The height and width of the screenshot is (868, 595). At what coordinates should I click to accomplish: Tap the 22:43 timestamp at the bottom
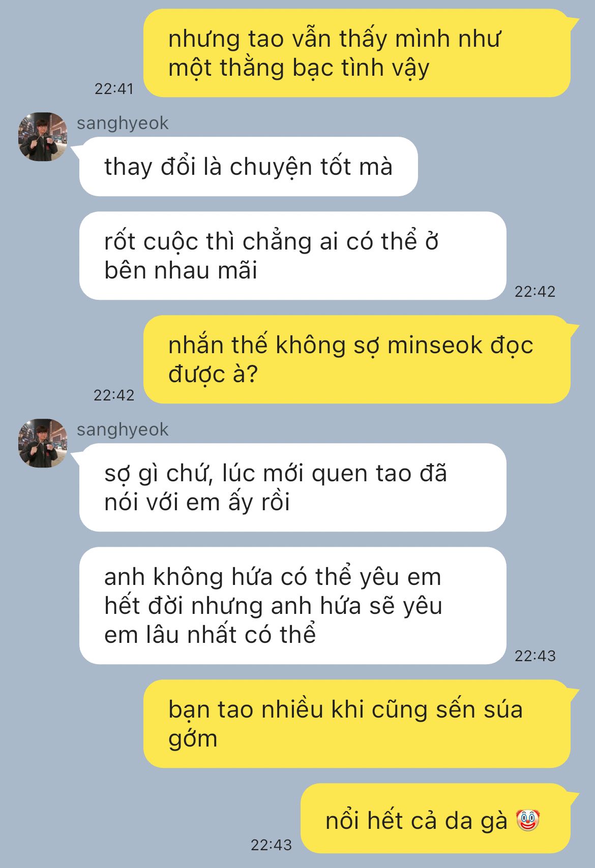(271, 845)
